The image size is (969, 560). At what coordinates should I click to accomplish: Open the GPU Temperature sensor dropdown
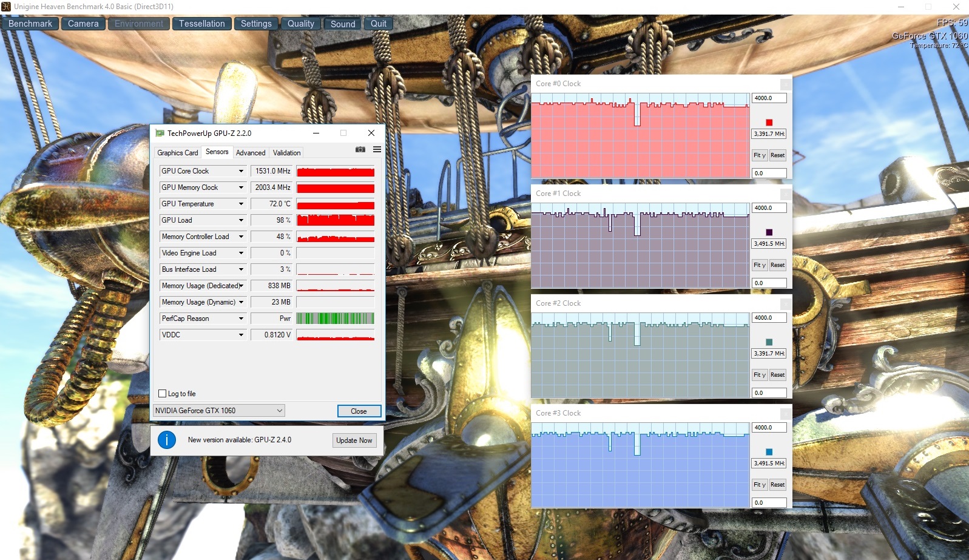[241, 204]
